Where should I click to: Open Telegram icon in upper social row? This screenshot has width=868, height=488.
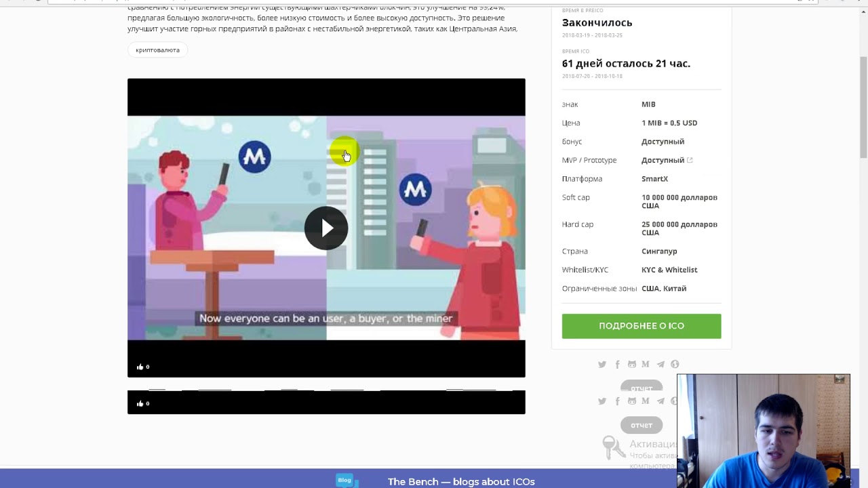pyautogui.click(x=660, y=365)
